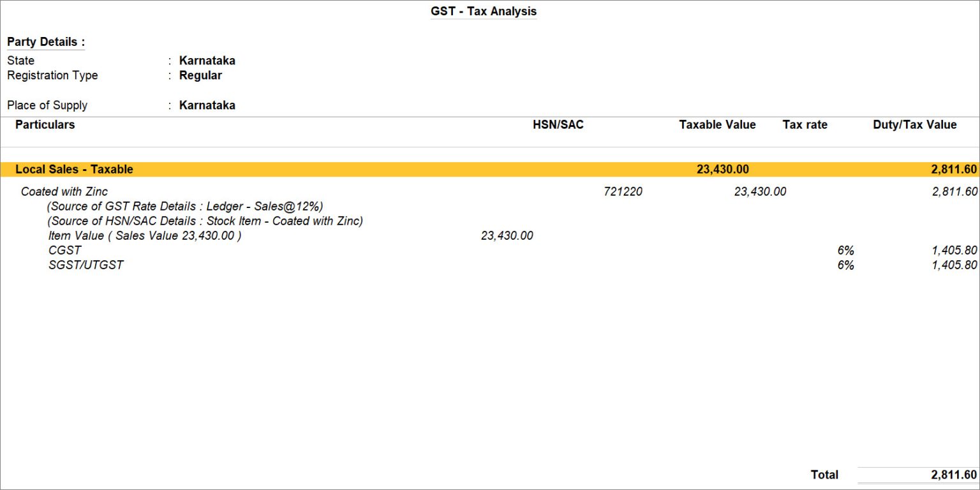Image resolution: width=980 pixels, height=490 pixels.
Task: Click the GST - Tax Analysis title
Action: [x=483, y=11]
